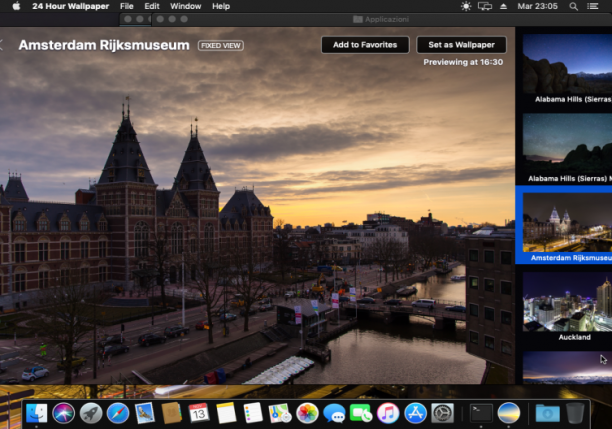Click Set as Wallpaper button
Viewport: 612px width, 429px height.
[x=461, y=45]
